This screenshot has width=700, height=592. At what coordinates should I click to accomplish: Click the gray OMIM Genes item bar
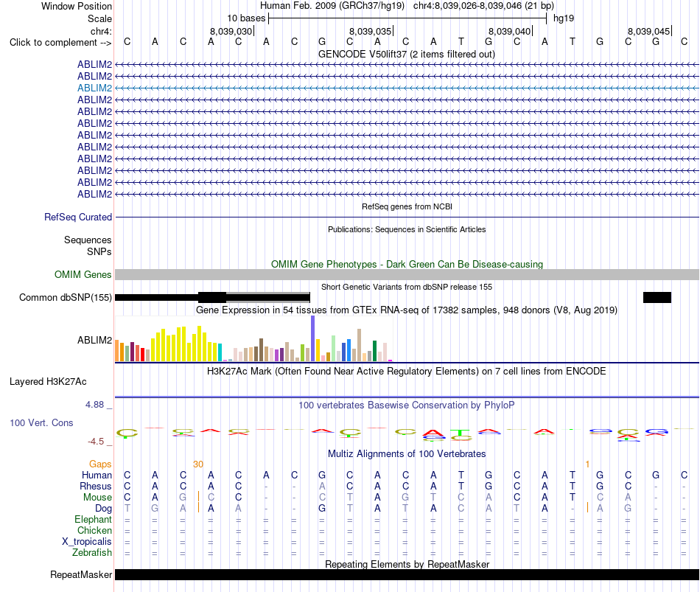pyautogui.click(x=407, y=275)
